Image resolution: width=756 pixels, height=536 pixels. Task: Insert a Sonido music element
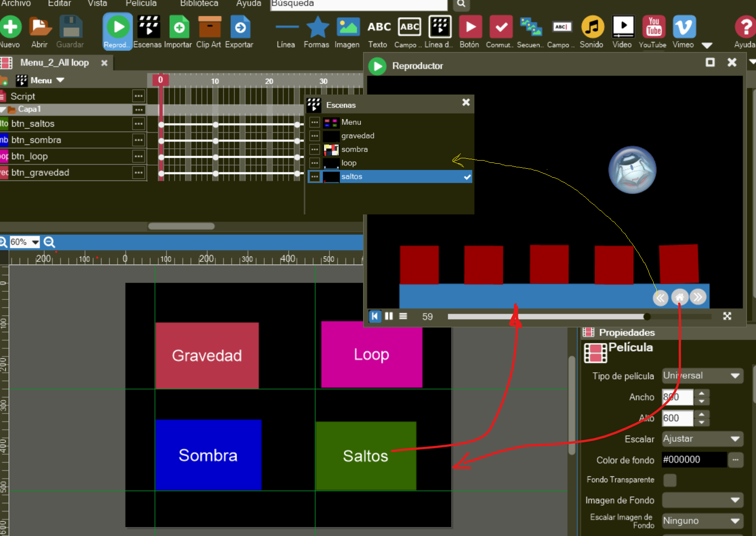click(x=592, y=28)
